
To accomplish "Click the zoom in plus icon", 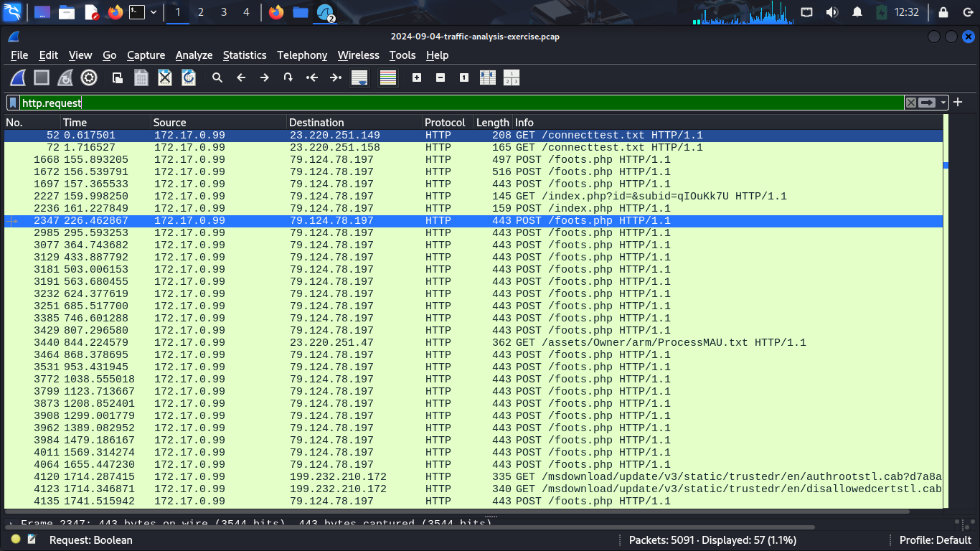I will point(417,77).
